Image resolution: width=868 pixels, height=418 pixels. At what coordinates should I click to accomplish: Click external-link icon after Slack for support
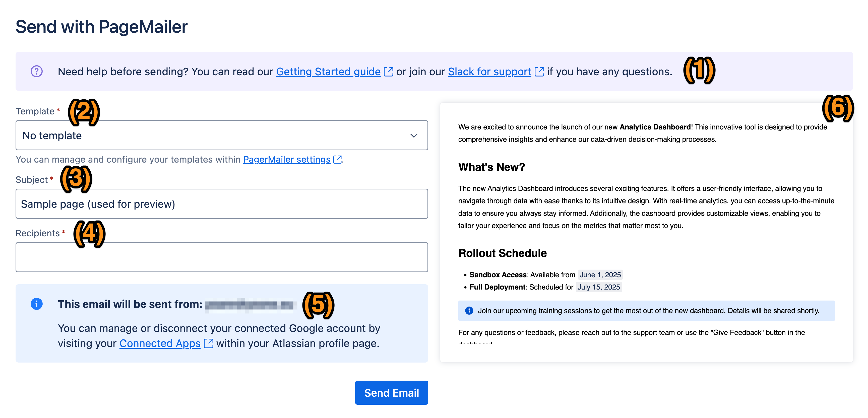point(539,72)
